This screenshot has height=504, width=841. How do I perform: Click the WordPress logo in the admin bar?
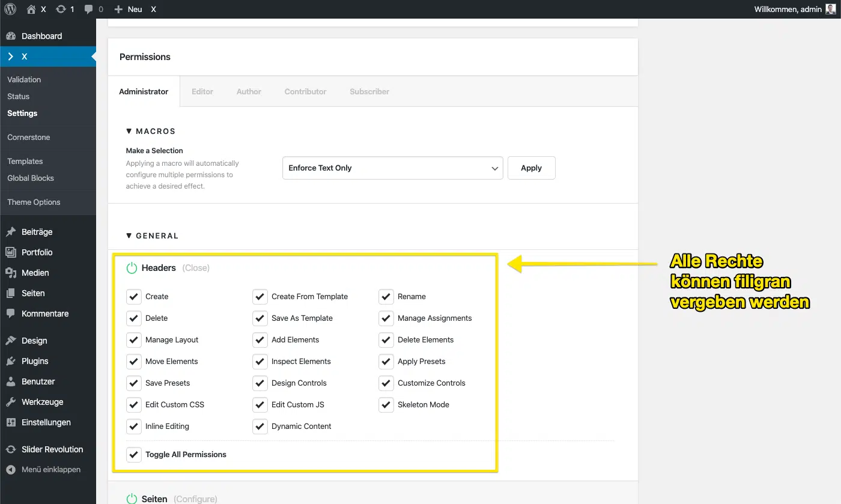pyautogui.click(x=10, y=9)
